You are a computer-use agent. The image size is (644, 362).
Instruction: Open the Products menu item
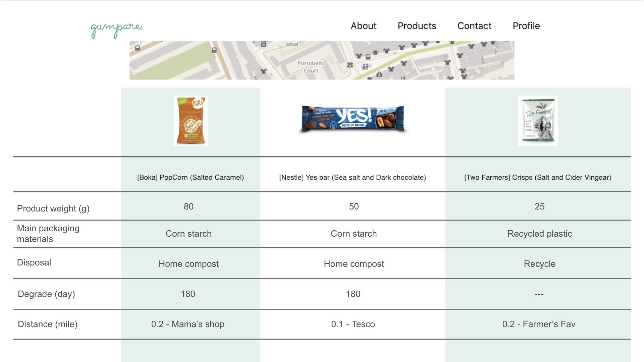[417, 26]
